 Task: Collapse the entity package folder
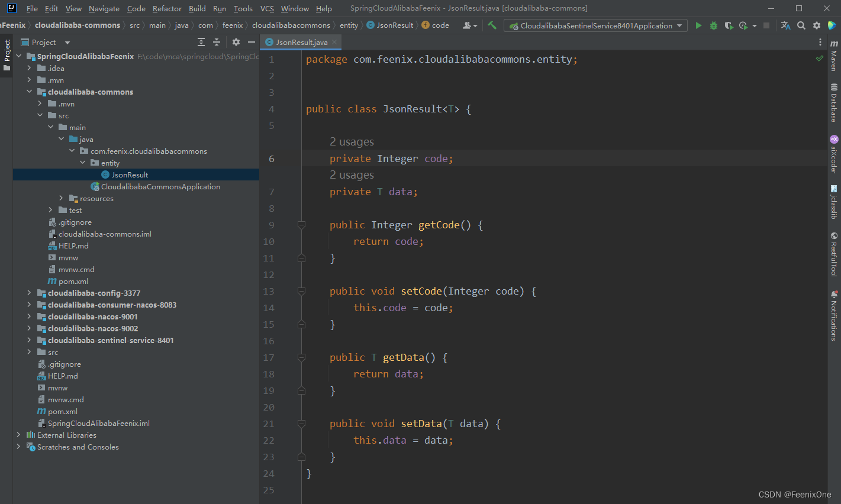83,163
